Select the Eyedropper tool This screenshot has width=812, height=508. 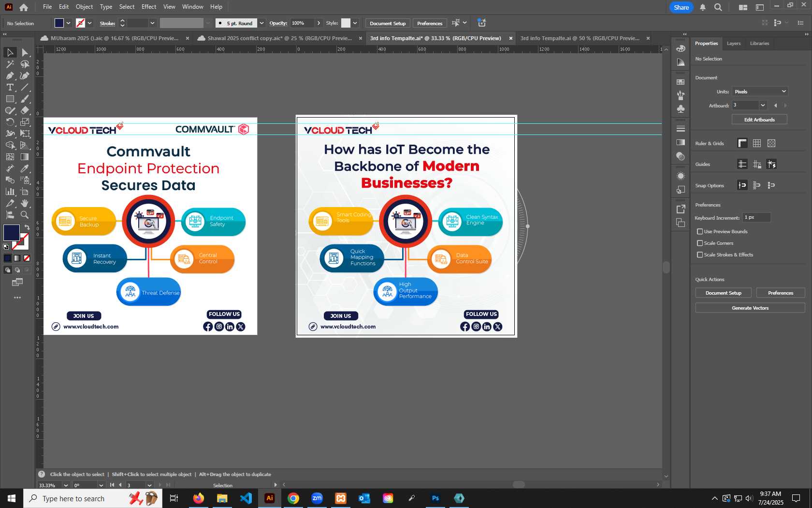point(25,168)
